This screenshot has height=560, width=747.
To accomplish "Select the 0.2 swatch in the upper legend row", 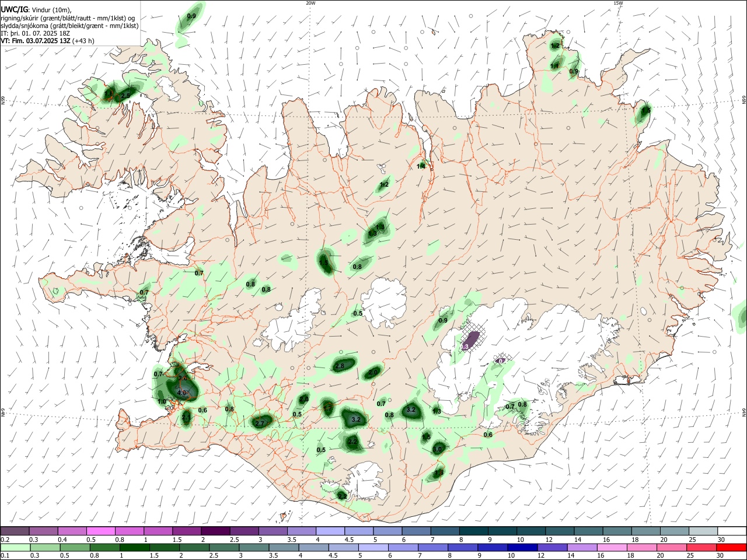I will 15,531.
